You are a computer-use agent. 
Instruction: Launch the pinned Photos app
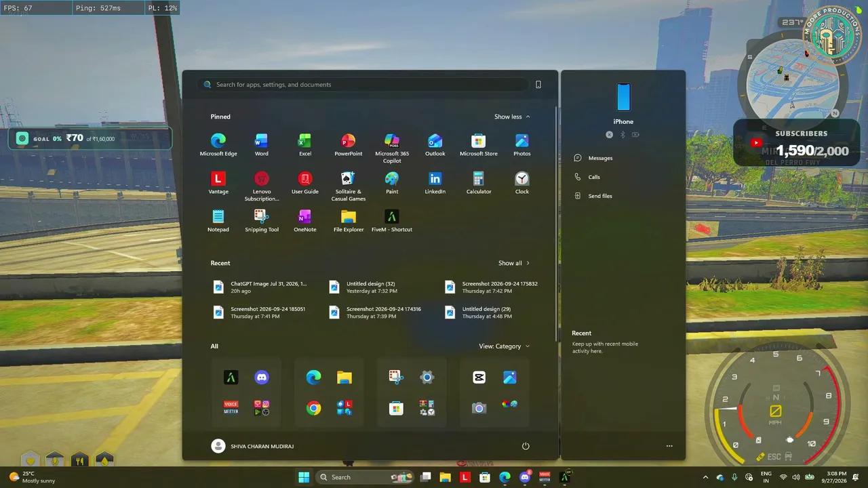point(522,145)
